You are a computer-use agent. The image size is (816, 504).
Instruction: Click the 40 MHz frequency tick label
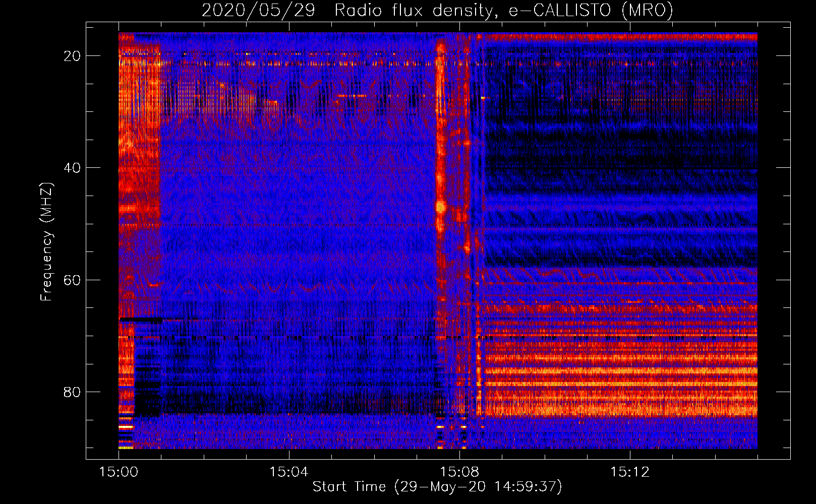coord(72,168)
